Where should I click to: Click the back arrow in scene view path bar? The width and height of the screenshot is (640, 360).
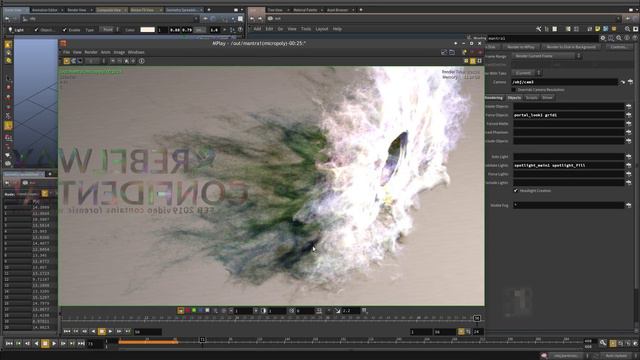[x=7, y=19]
